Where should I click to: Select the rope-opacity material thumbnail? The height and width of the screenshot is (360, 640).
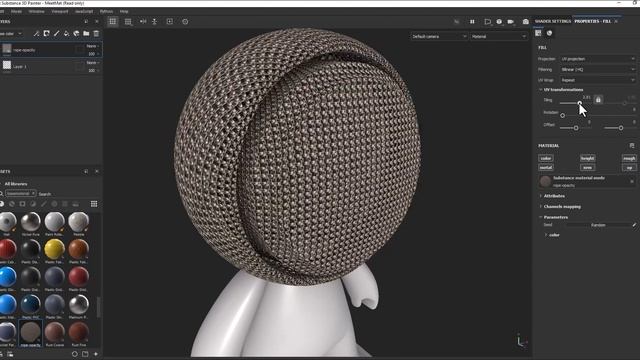[31, 332]
